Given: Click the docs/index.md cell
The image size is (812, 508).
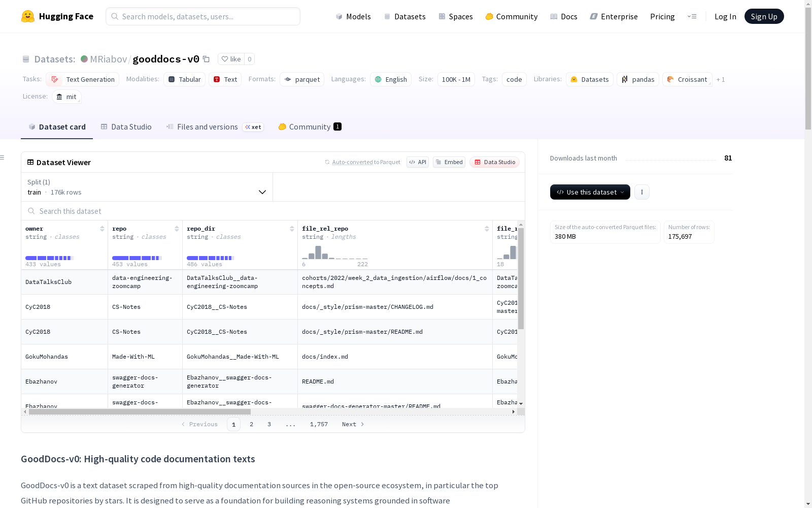Looking at the screenshot, I should click(395, 357).
